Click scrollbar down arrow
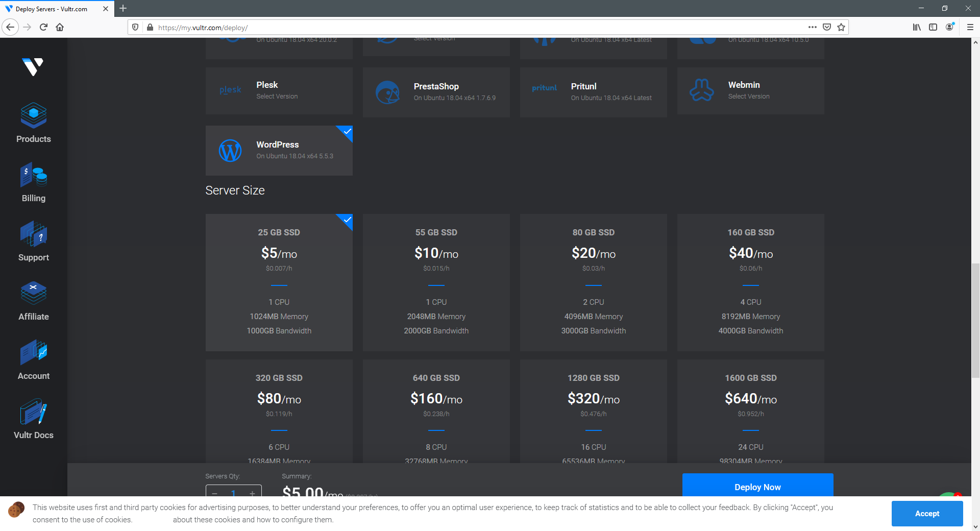Screen dimensions: 980x531 [x=975, y=526]
